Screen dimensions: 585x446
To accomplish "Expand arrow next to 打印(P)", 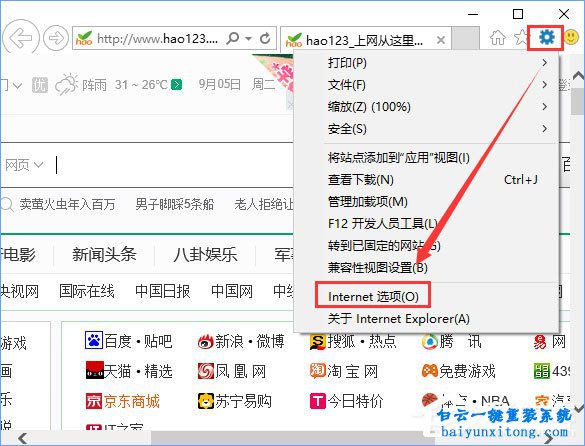I will pos(545,62).
